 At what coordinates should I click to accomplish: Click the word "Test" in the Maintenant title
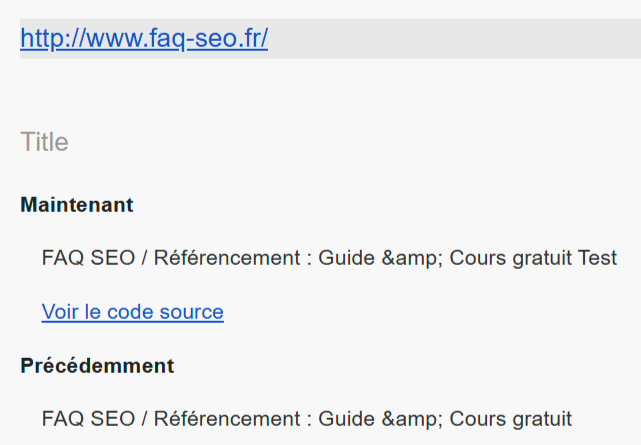(x=597, y=258)
